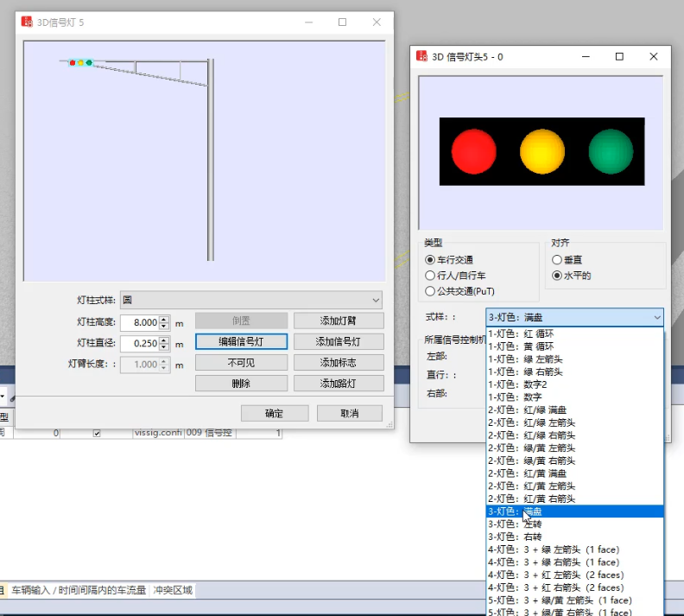The height and width of the screenshot is (616, 684).
Task: Select the highlighted '3-灯色: 满盘' option
Action: 574,511
